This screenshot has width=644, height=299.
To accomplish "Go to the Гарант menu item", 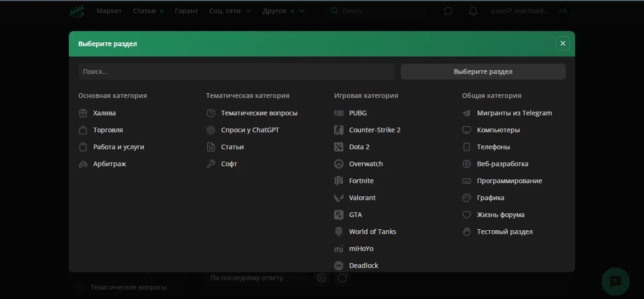I will point(186,11).
